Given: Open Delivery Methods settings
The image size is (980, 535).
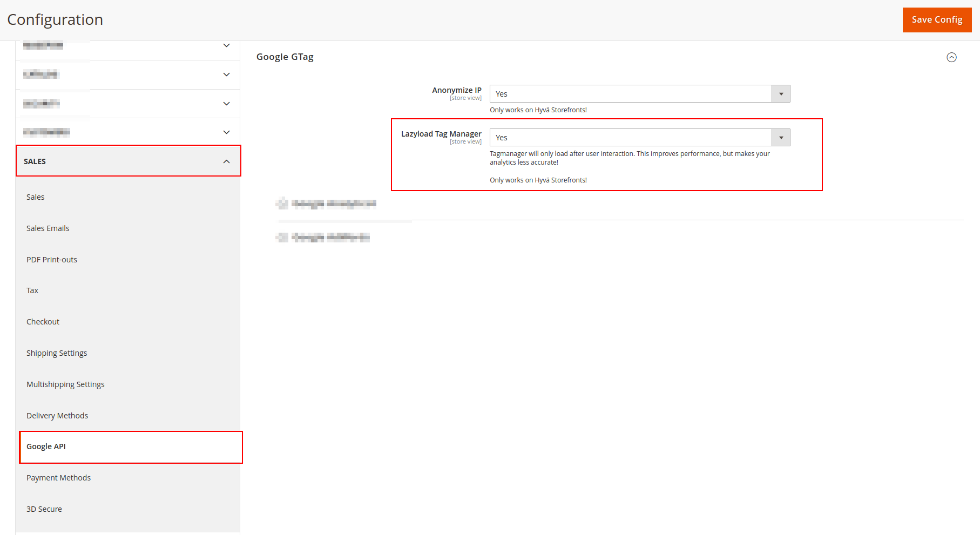Looking at the screenshot, I should [57, 416].
